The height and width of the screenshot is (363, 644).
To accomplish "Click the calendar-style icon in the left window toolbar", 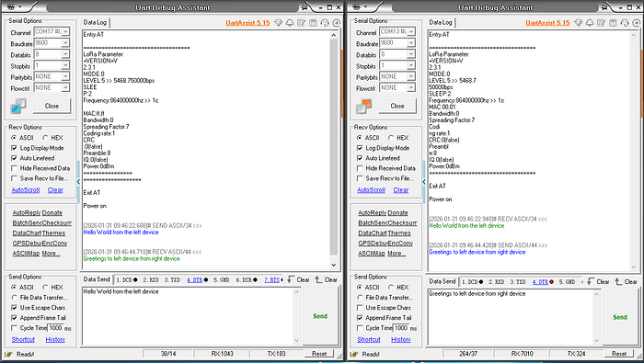I will coord(313,23).
